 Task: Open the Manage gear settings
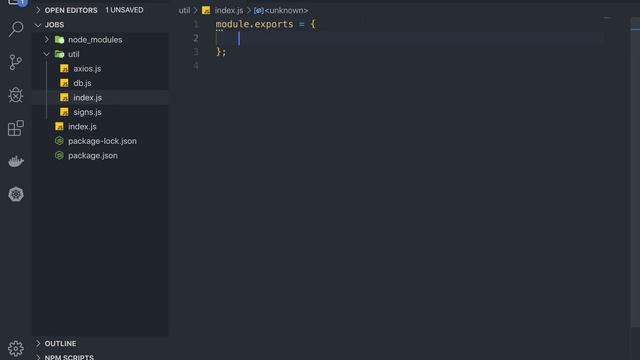click(x=16, y=348)
